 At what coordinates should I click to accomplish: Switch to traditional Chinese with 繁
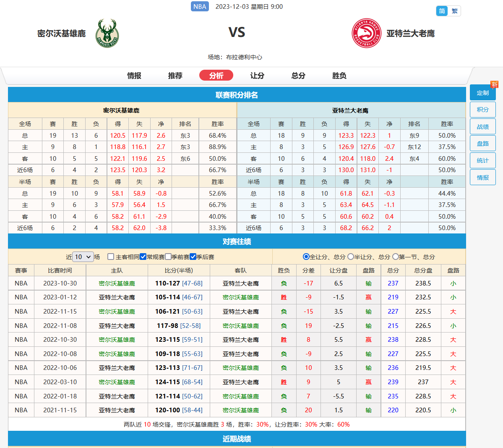[454, 11]
